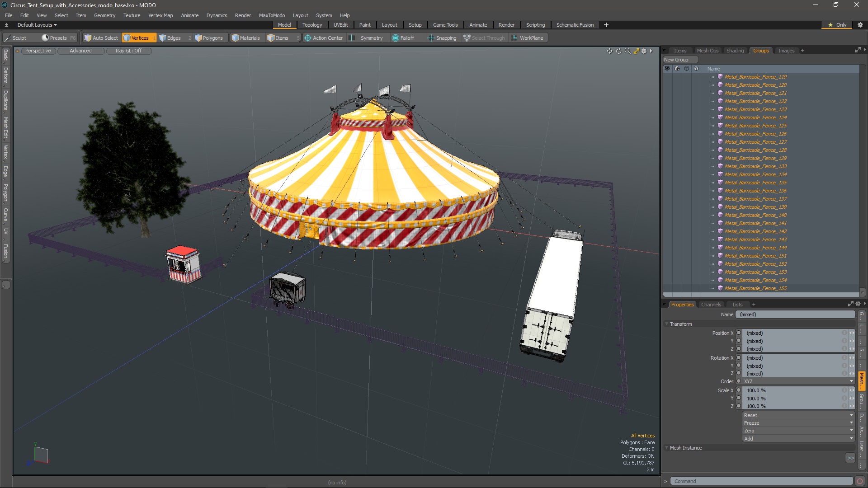Open the Default Layouts dropdown
This screenshot has width=868, height=488.
(37, 25)
